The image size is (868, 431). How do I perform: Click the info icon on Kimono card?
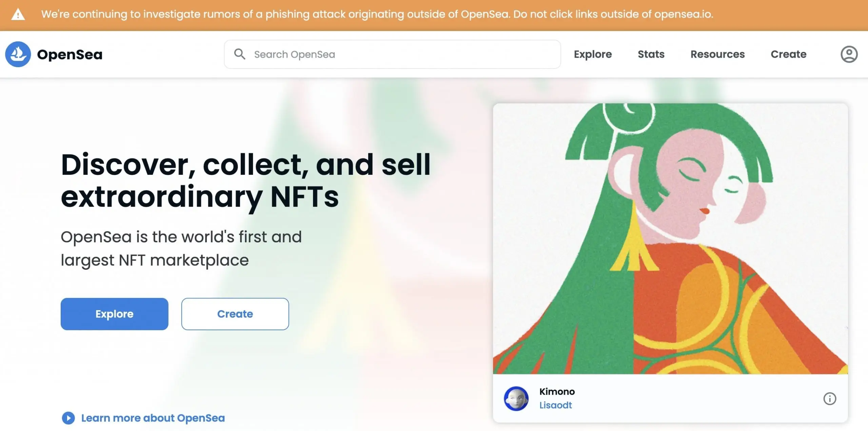830,399
